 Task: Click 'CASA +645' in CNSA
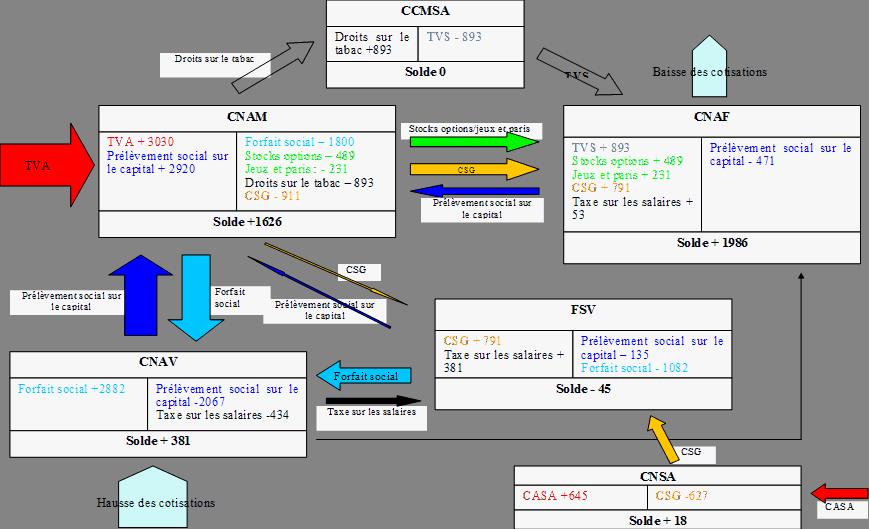tap(555, 496)
